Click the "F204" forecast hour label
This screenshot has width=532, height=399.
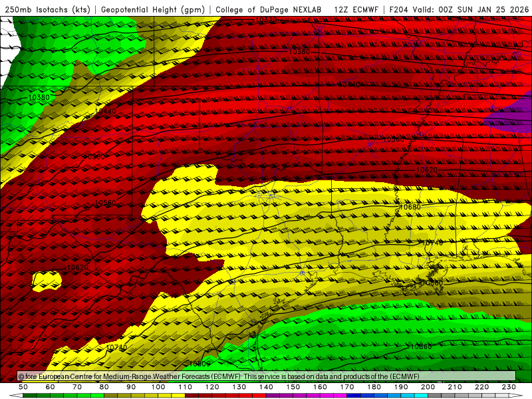(x=398, y=9)
